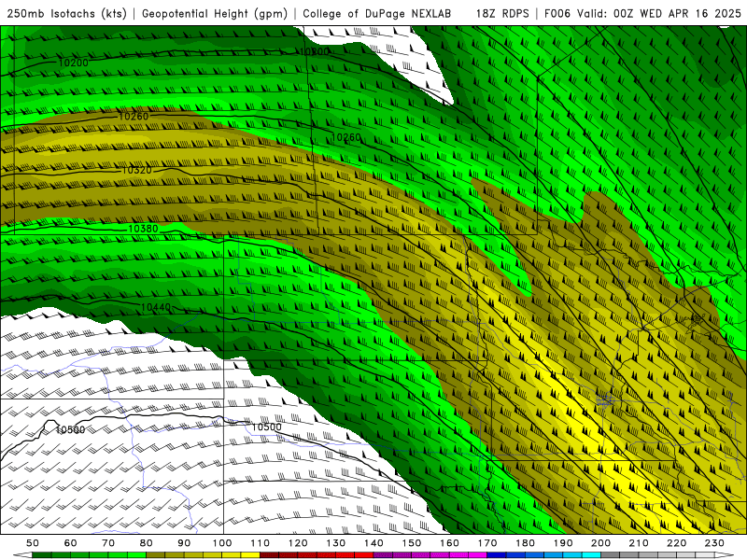Click the colorbar label 210
The image size is (747, 560).
640,543
